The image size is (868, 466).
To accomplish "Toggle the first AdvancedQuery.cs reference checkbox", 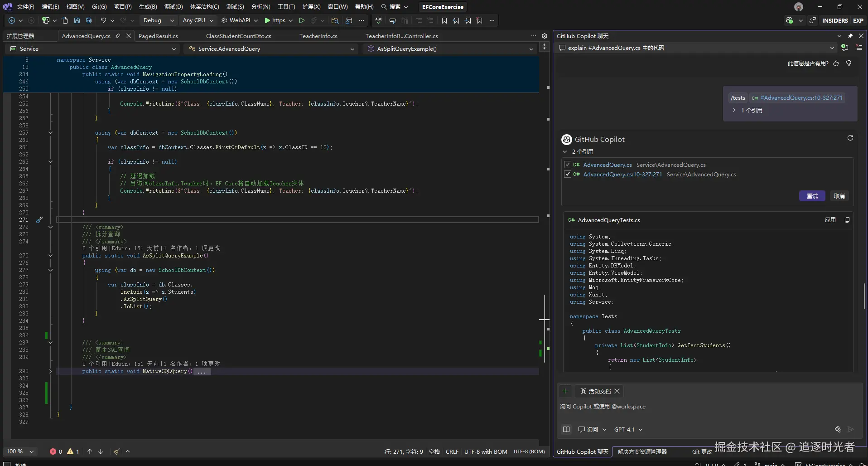I will click(x=568, y=165).
